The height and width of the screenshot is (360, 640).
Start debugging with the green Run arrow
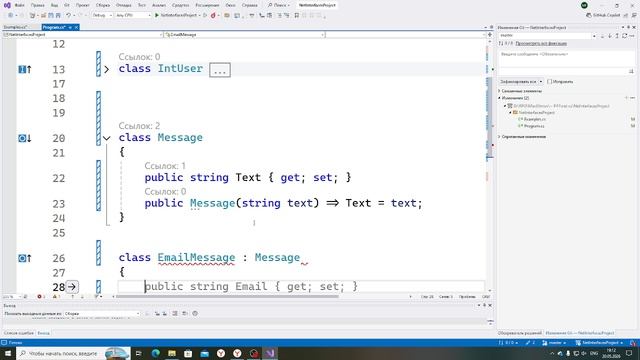point(157,15)
